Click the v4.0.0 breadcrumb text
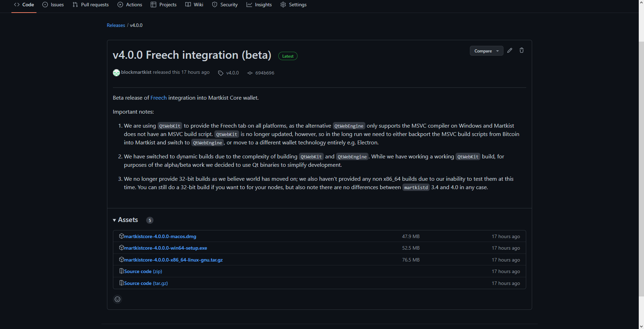Screen dimensions: 644x329 (x=136, y=25)
